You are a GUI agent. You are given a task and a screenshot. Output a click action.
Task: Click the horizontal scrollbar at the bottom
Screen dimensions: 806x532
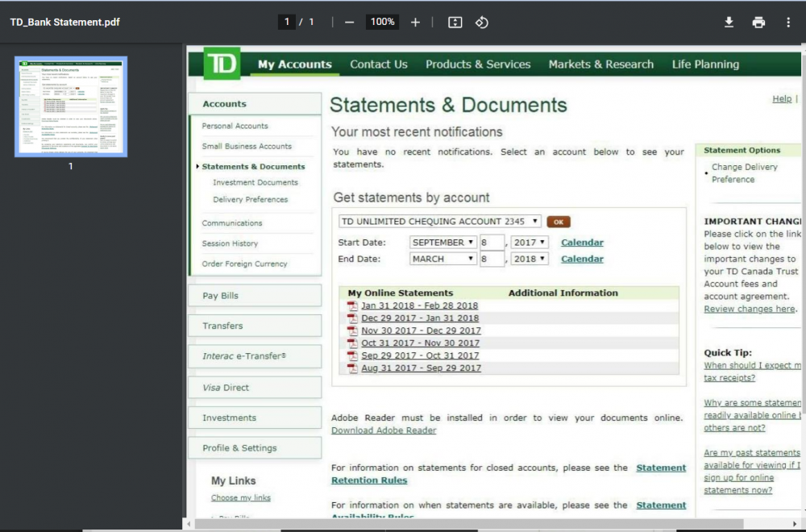click(x=468, y=524)
